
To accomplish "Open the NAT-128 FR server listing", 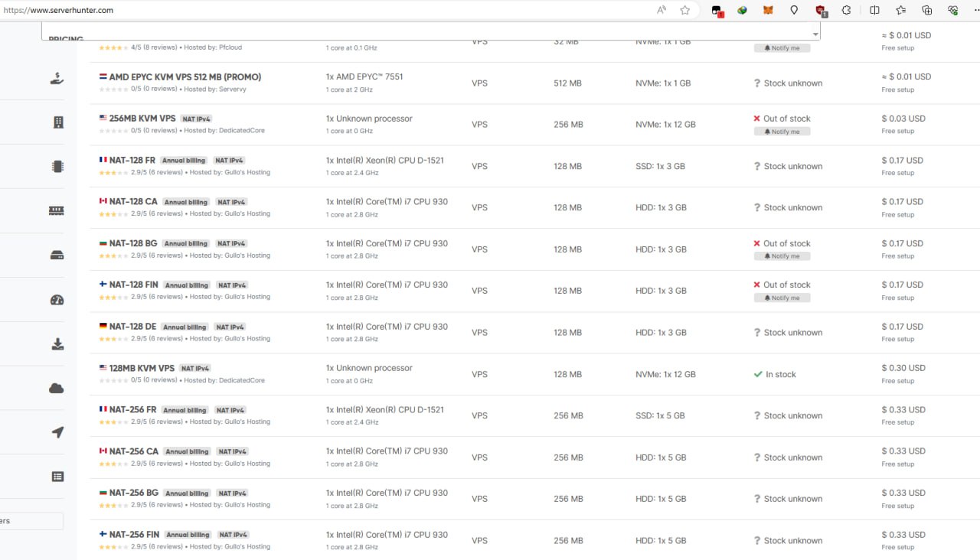I will [132, 161].
